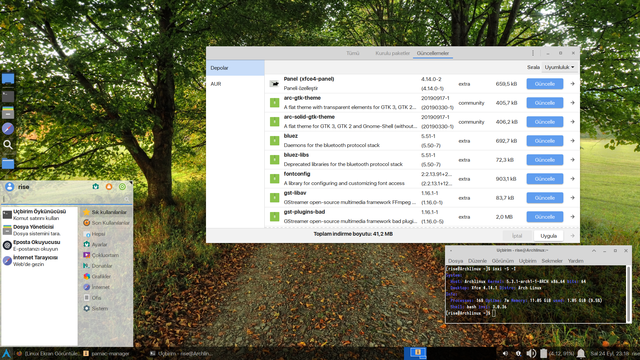
Task: Open the terminal icon in left dock
Action: [x=8, y=96]
